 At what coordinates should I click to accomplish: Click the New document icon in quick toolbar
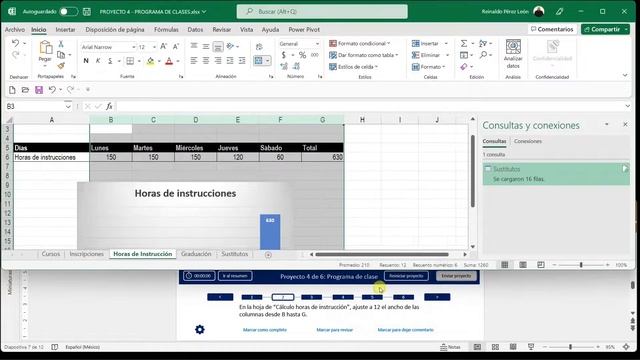12,90
